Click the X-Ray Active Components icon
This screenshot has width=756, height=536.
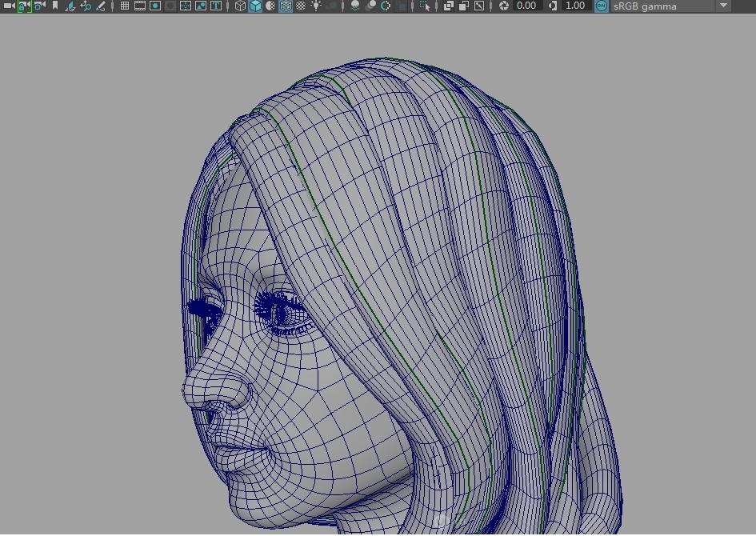(x=464, y=6)
